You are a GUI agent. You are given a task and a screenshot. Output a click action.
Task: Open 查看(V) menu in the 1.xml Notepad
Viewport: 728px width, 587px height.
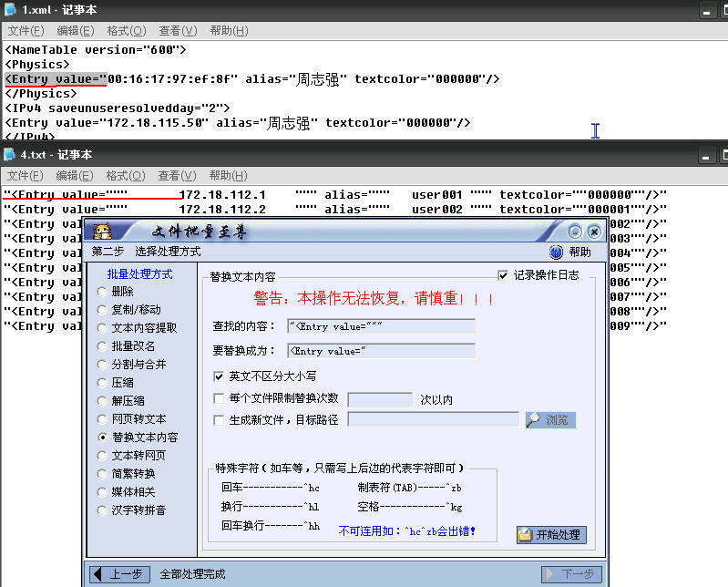point(178,31)
